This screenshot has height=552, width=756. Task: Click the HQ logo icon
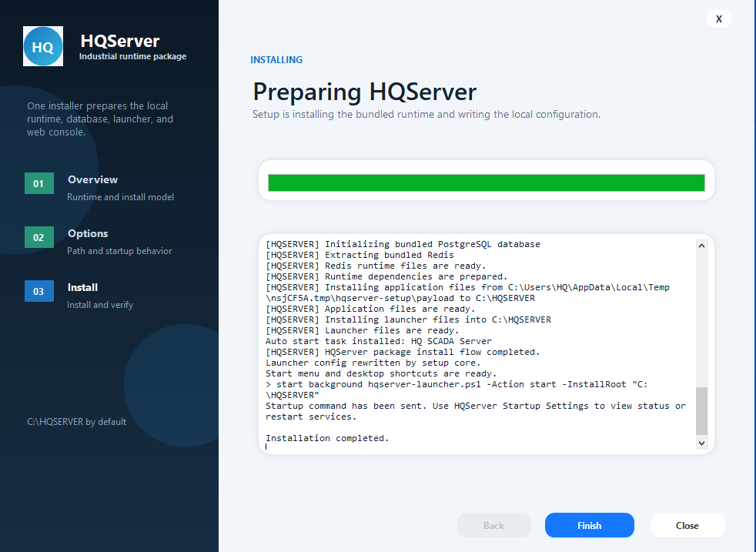(43, 46)
